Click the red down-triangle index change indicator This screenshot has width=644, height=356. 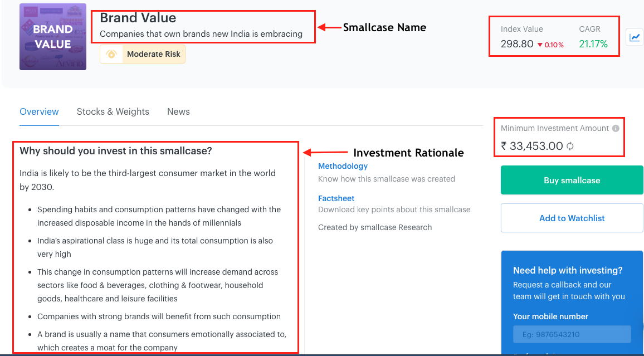click(540, 45)
